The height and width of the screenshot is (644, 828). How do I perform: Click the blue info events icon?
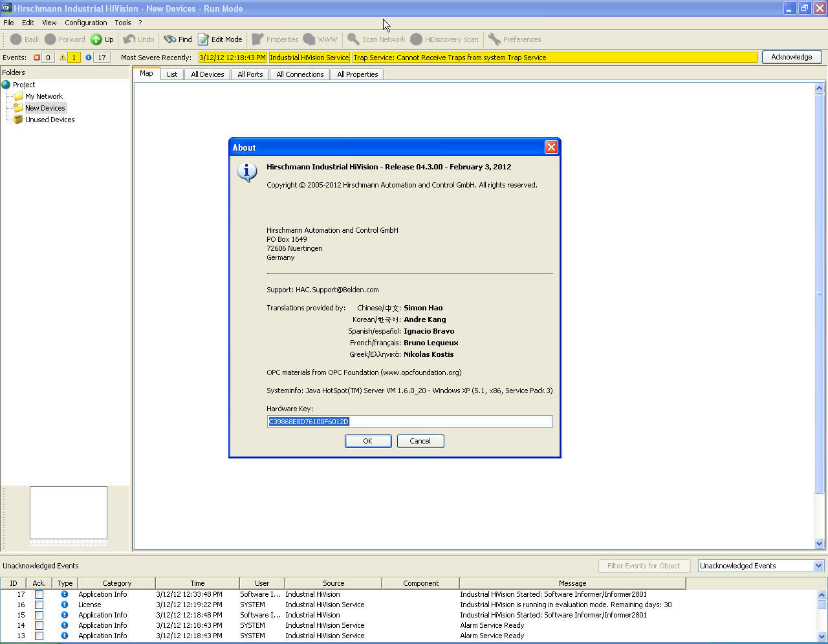coord(89,58)
